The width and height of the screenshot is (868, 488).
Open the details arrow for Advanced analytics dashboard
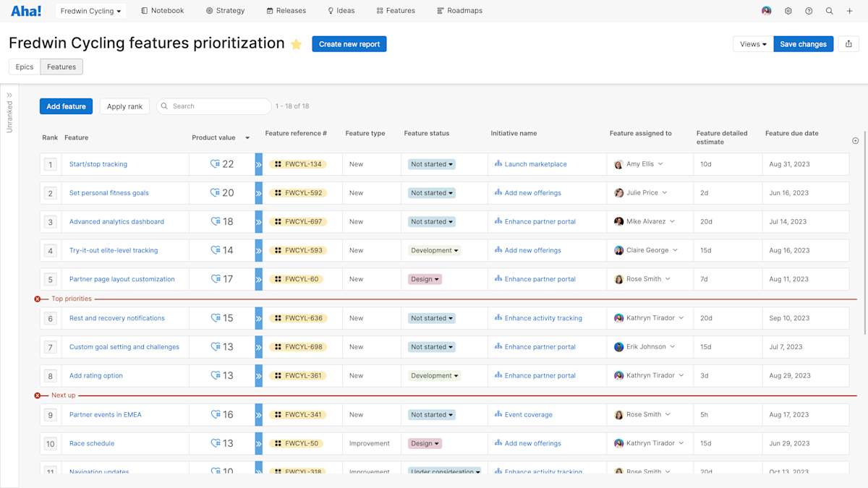coord(259,222)
